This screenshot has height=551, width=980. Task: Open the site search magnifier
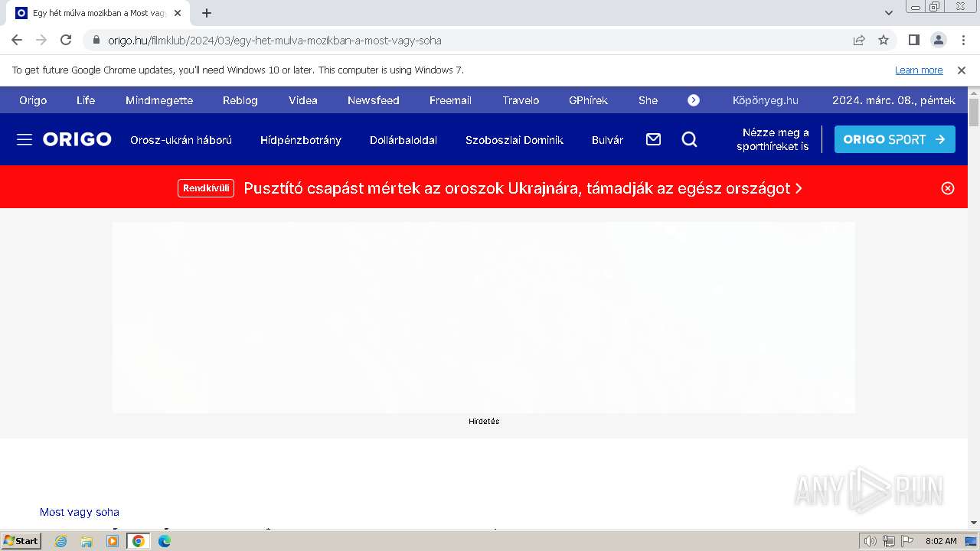(x=689, y=139)
